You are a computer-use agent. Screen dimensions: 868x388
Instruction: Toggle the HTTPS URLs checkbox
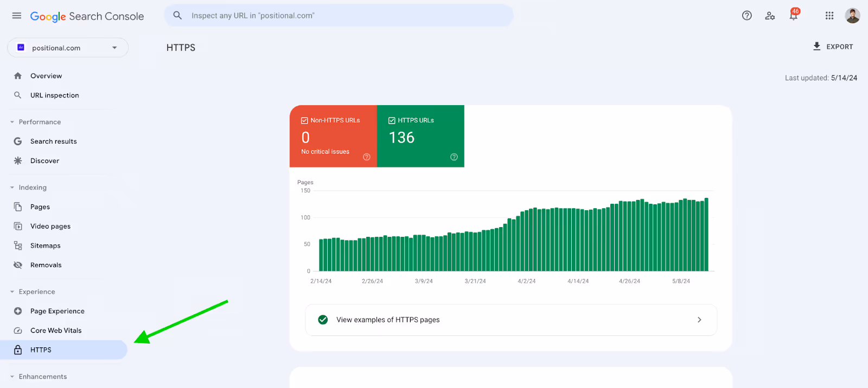pyautogui.click(x=392, y=120)
